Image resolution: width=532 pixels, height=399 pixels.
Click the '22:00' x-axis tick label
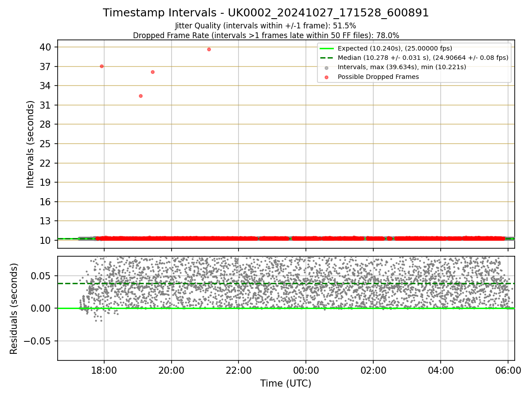pos(239,370)
